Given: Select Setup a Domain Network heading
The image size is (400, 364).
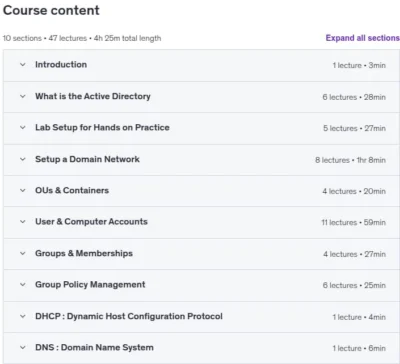Looking at the screenshot, I should tap(87, 159).
